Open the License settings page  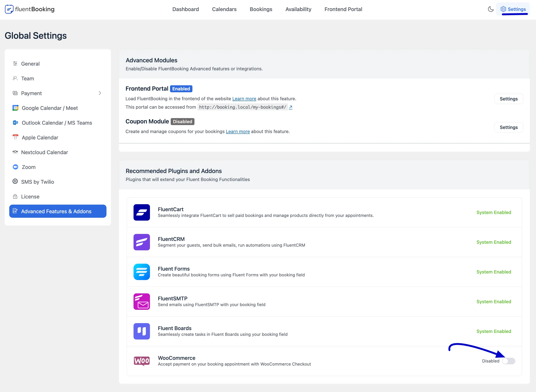[x=58, y=196]
